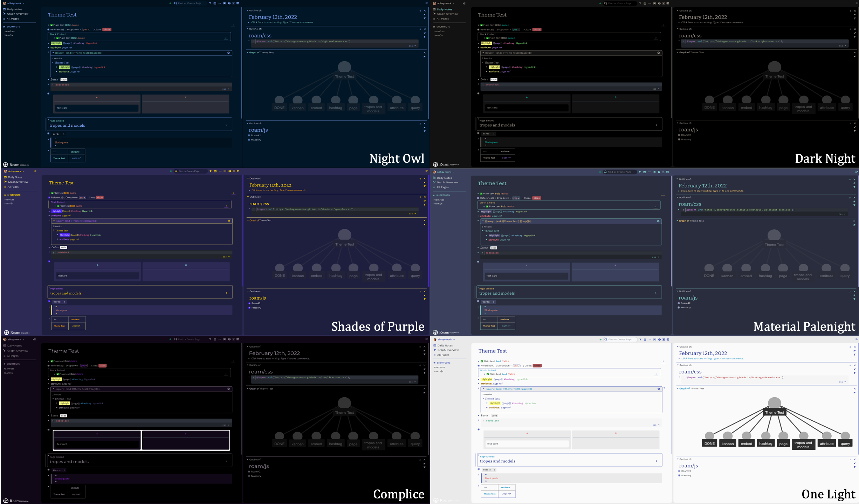Viewport: 859px width, 504px height.
Task: Open query settings gear in Material Palenight panel
Action: (658, 221)
